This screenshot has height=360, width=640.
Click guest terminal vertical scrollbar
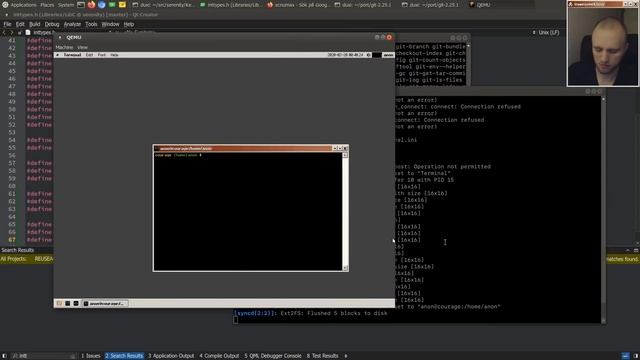pyautogui.click(x=345, y=211)
